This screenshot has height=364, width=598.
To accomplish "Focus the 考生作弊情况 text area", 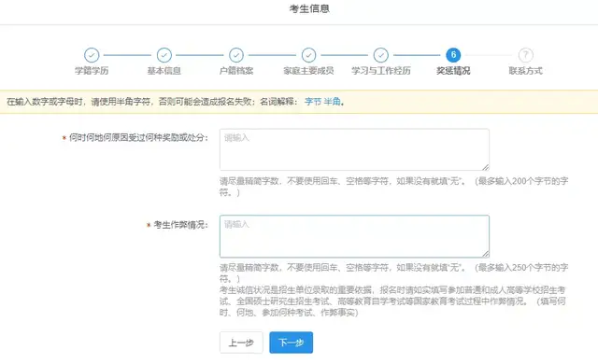I will 354,236.
